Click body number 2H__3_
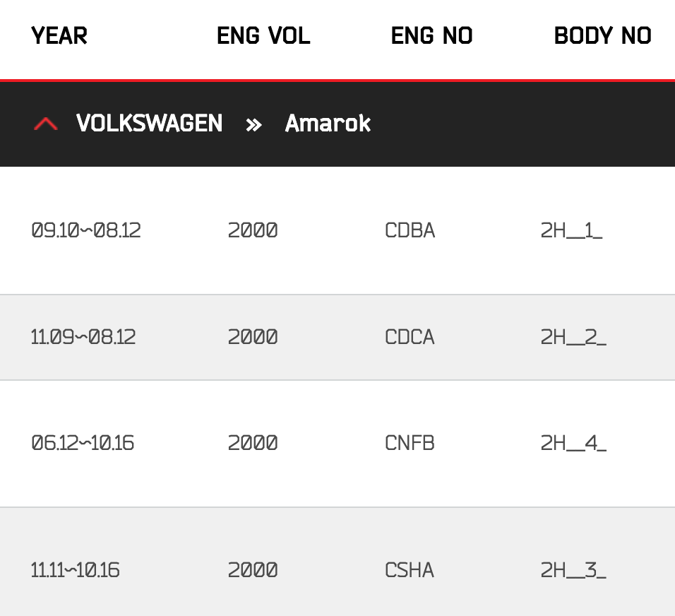This screenshot has width=675, height=616. [x=573, y=569]
